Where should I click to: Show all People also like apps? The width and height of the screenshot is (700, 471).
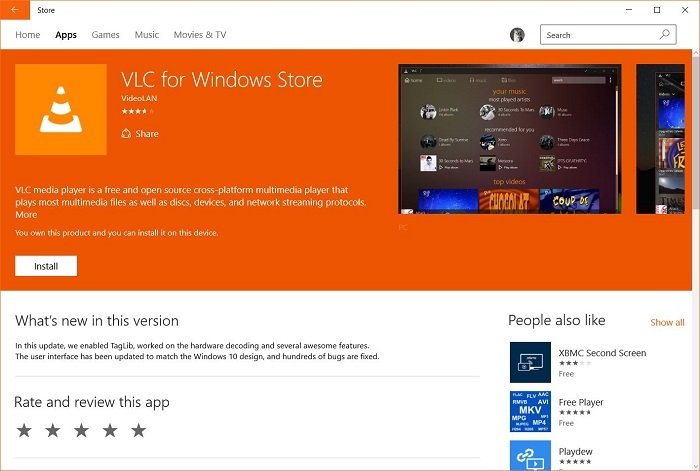click(x=667, y=322)
